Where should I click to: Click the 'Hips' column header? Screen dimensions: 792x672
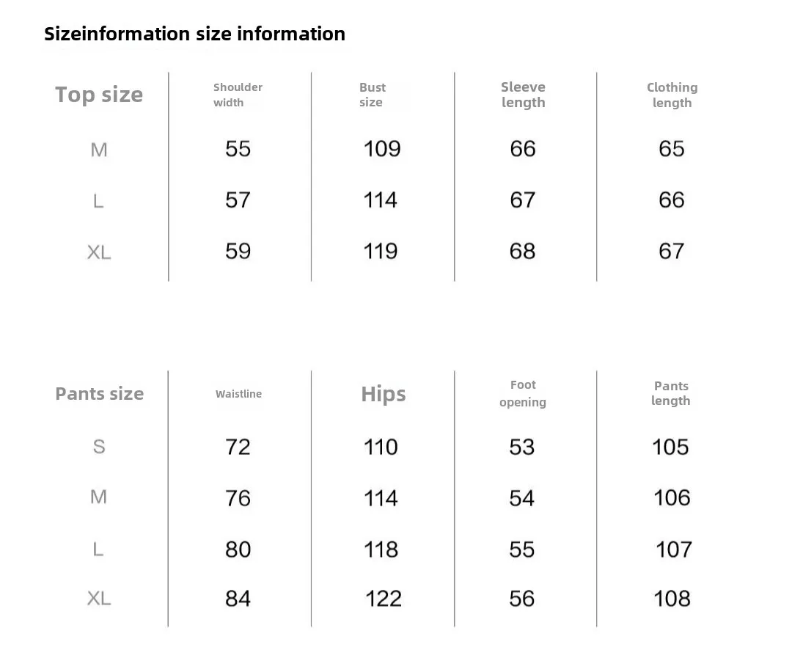[x=383, y=394]
